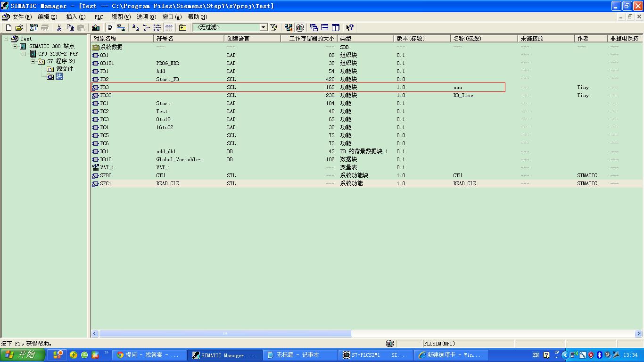Select the 块 folder in tree
The width and height of the screenshot is (644, 362).
(59, 76)
